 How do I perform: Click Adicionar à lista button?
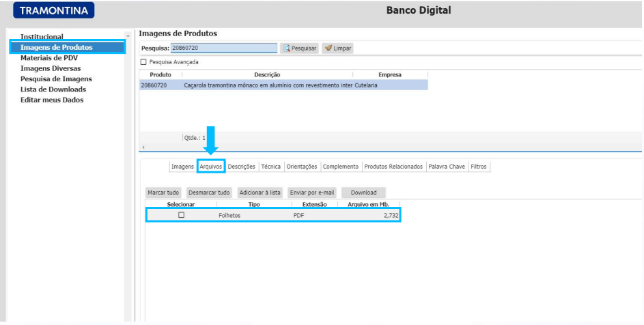[x=260, y=193]
